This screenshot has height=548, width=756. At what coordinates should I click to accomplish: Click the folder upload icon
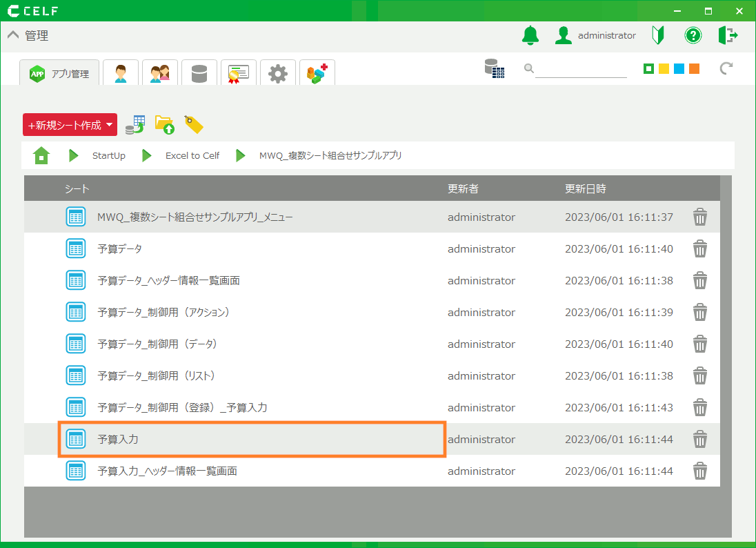click(x=164, y=124)
